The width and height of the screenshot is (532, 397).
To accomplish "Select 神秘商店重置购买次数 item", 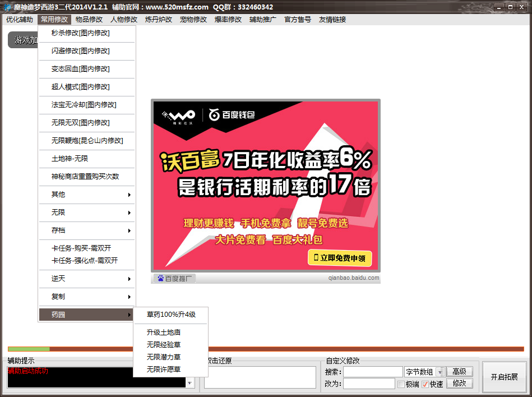I will pos(87,177).
